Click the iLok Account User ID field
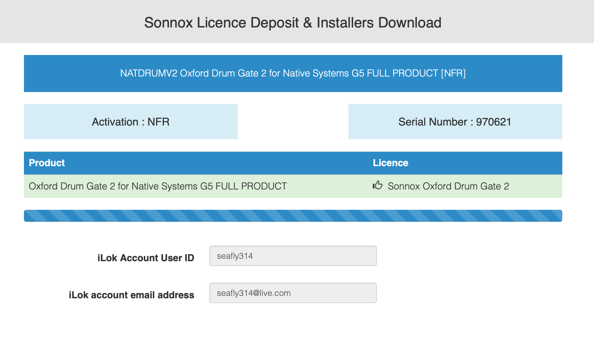 tap(293, 256)
